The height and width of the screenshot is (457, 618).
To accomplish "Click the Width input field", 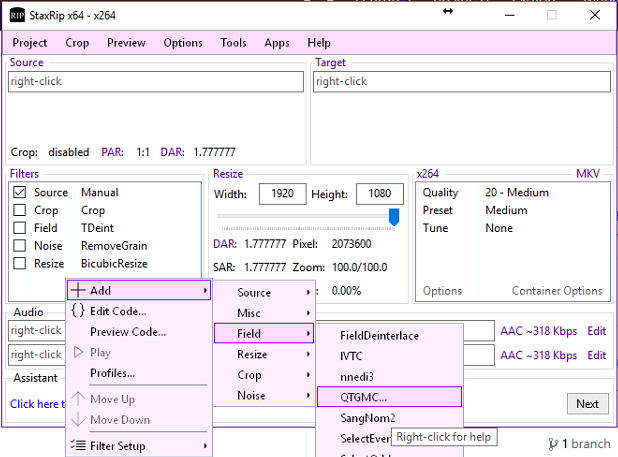I will pos(281,193).
